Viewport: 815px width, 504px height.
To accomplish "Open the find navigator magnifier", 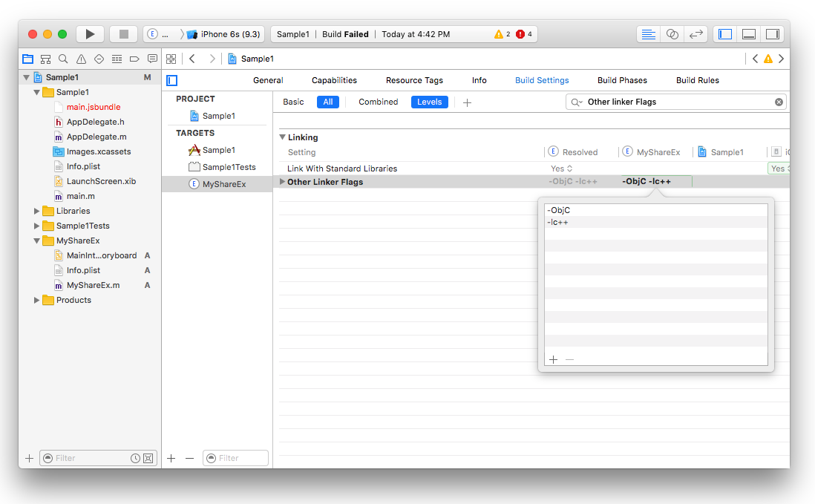I will [x=63, y=59].
